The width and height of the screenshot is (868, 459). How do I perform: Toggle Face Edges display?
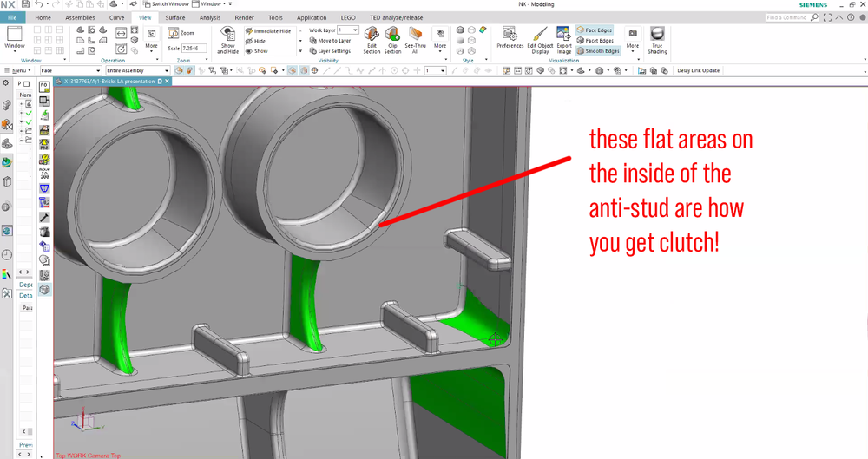tap(595, 30)
